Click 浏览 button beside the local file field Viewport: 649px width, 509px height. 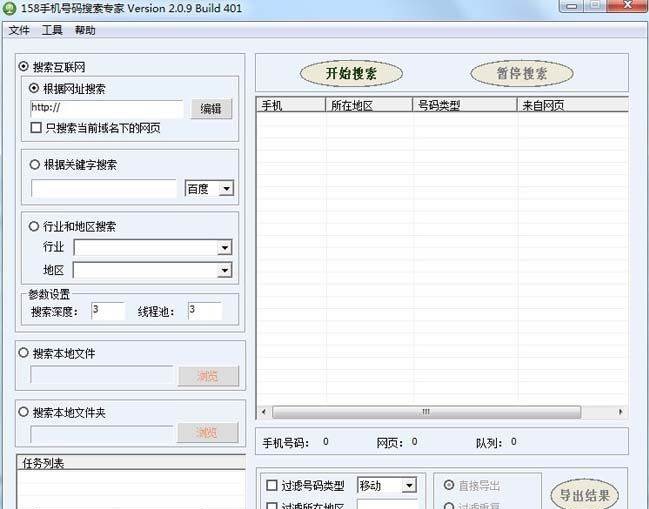click(208, 376)
